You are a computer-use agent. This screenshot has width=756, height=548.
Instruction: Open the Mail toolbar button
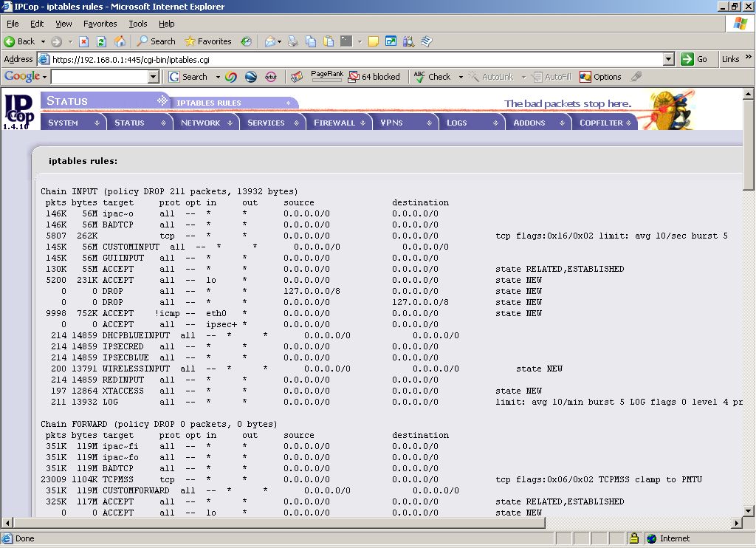(x=270, y=41)
